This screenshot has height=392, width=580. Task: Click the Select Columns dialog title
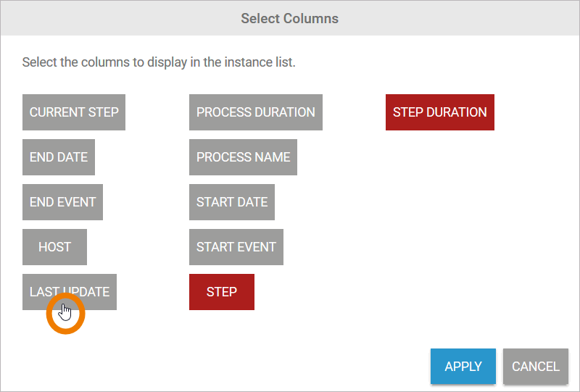tap(290, 18)
